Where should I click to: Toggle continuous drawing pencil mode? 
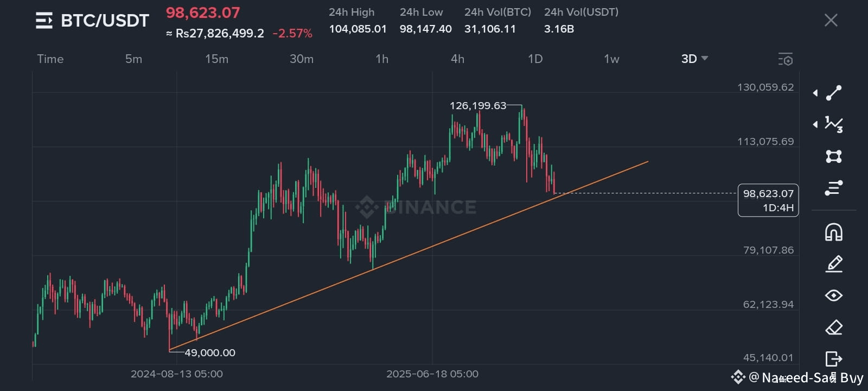click(x=834, y=264)
